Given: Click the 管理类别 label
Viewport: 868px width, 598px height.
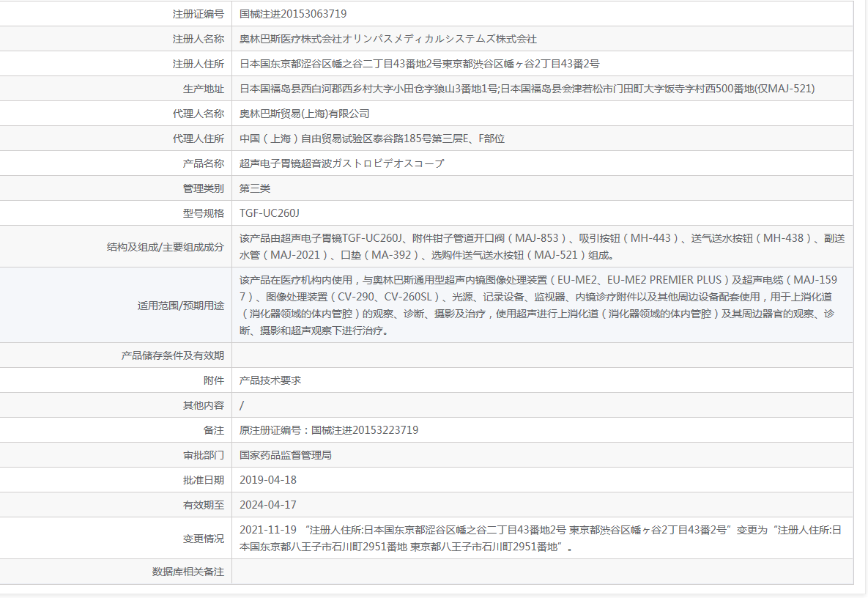Looking at the screenshot, I should tap(203, 188).
